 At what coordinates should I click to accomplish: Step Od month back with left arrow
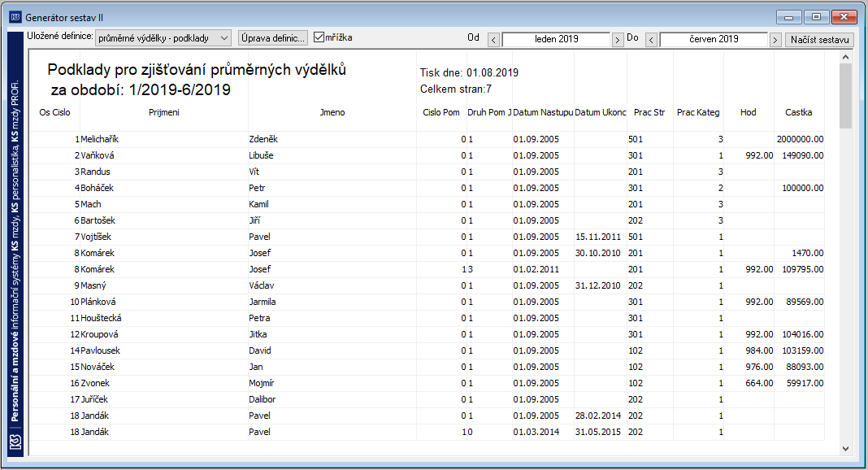(494, 40)
